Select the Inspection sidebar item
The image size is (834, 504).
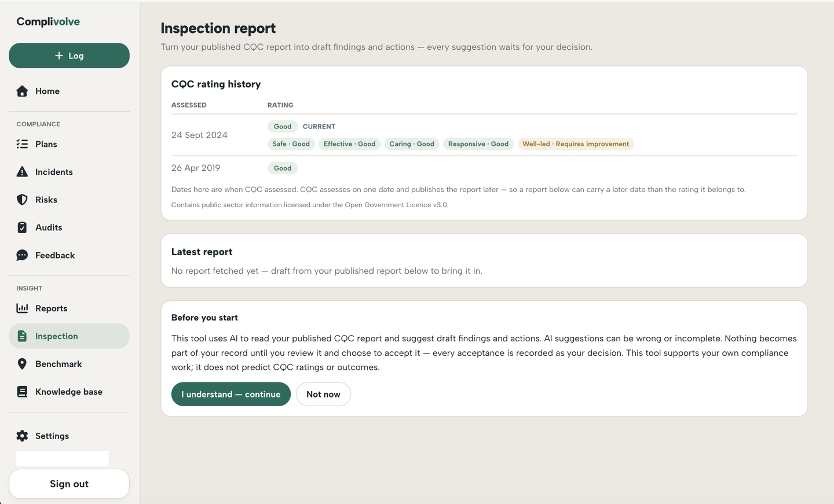[x=69, y=336]
